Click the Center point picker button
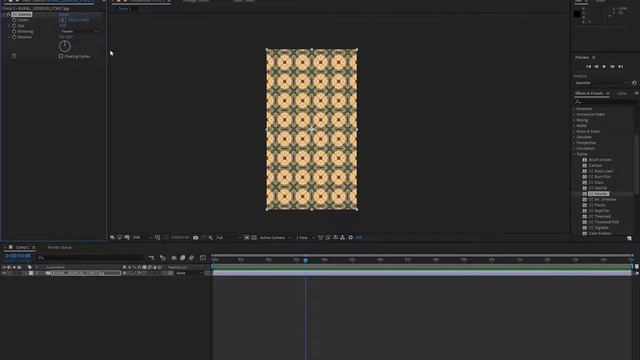This screenshot has height=360, width=640. point(62,20)
